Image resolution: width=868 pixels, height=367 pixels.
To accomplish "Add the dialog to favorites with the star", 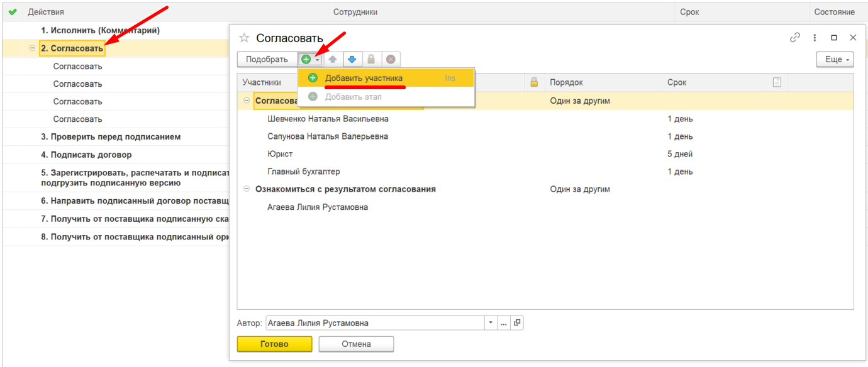I will click(244, 38).
